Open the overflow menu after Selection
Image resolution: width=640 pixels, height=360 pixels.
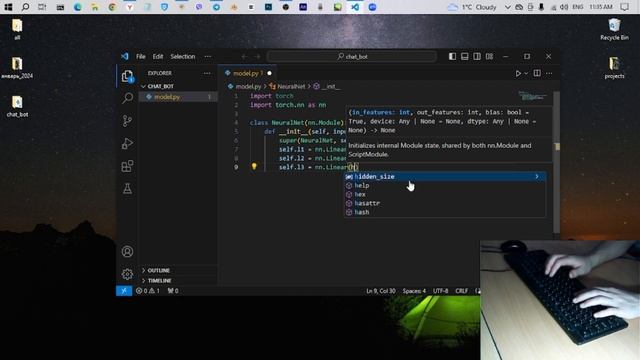(208, 56)
